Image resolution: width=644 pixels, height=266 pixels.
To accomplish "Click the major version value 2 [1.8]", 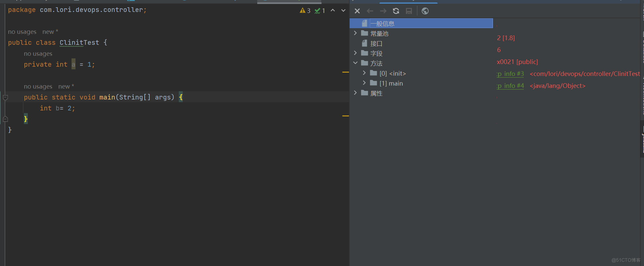I will coord(506,38).
